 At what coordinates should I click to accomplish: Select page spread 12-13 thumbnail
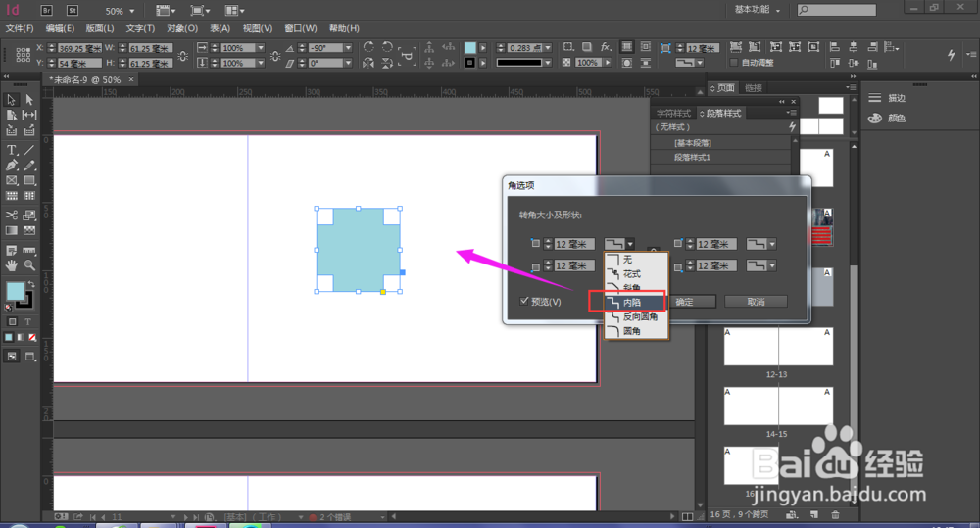[x=778, y=347]
